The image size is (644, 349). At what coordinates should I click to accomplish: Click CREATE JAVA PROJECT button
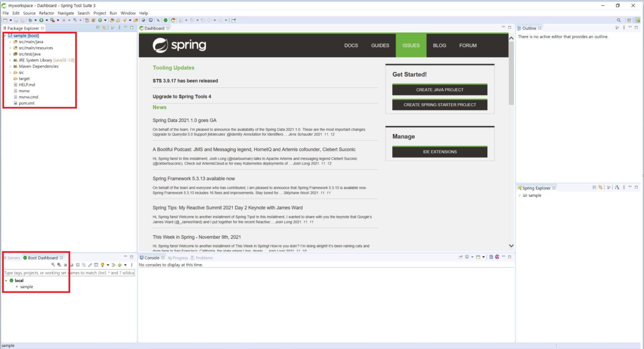pos(439,89)
